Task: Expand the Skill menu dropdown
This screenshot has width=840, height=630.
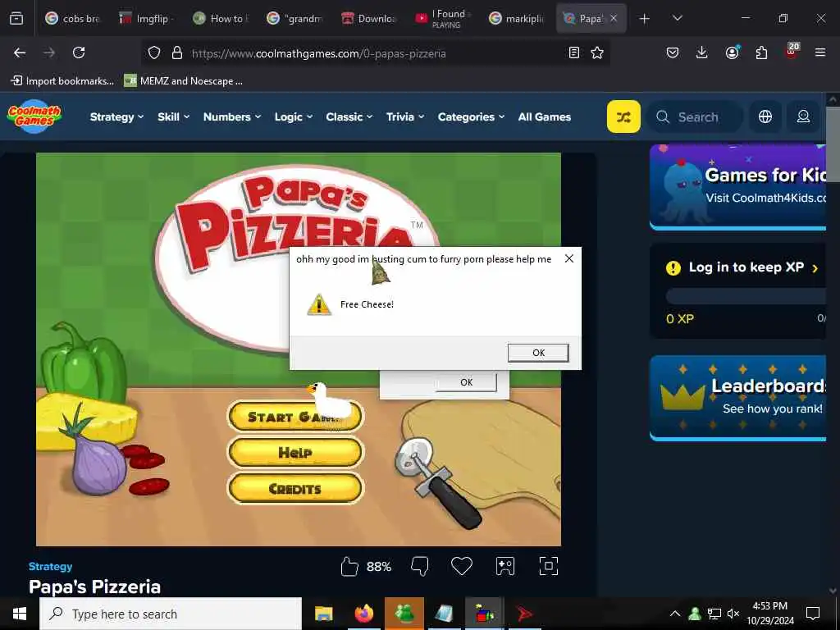Action: 174,116
